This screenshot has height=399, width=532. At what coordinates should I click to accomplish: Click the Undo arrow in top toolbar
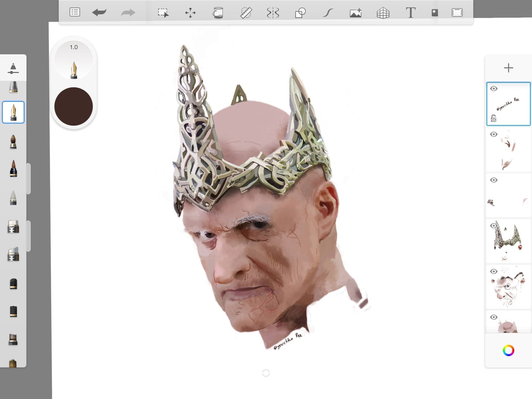click(99, 12)
